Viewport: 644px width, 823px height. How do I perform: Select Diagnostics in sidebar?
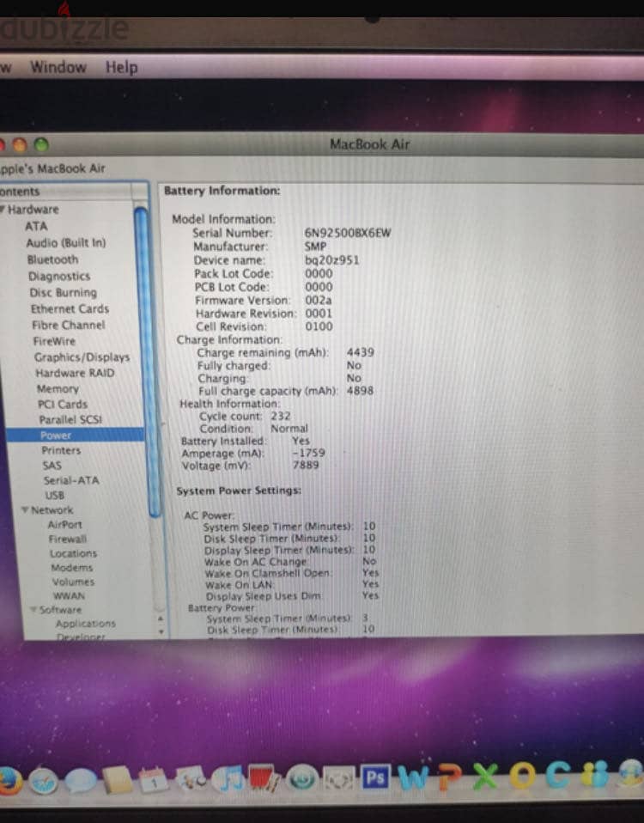(59, 276)
